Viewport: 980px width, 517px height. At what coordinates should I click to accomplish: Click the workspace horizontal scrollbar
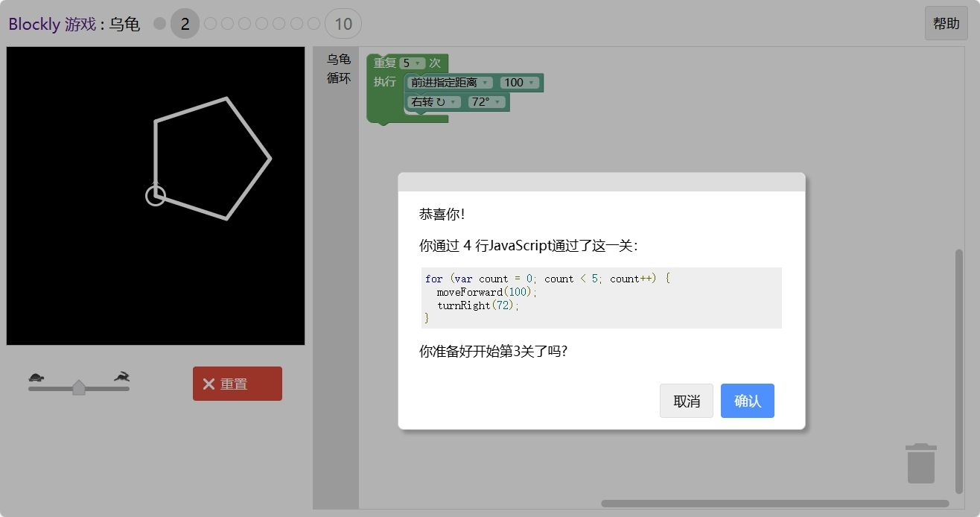(x=775, y=504)
